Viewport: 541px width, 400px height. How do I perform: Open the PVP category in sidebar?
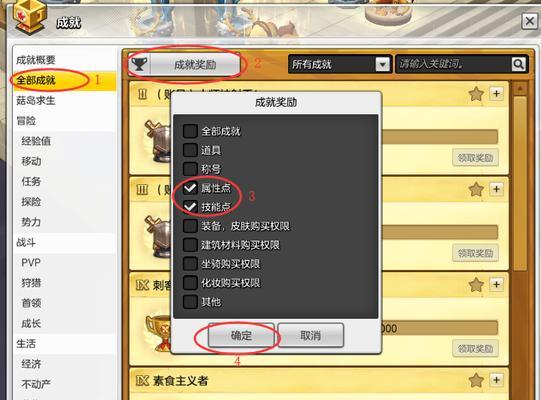tap(31, 263)
